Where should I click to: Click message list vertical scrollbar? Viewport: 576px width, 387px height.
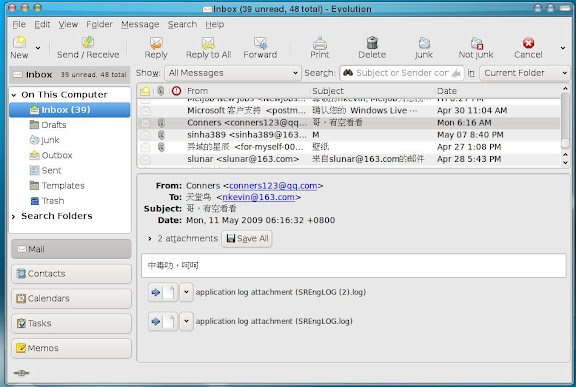tap(565, 121)
